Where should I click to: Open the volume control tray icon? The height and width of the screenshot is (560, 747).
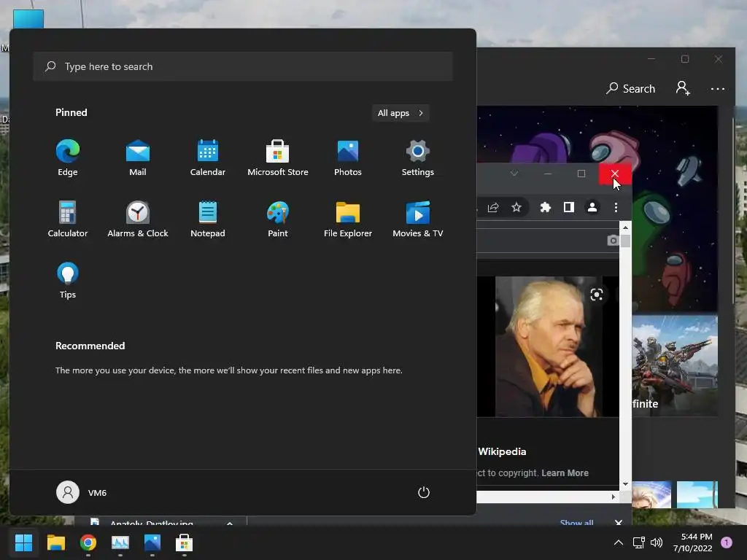(x=657, y=542)
